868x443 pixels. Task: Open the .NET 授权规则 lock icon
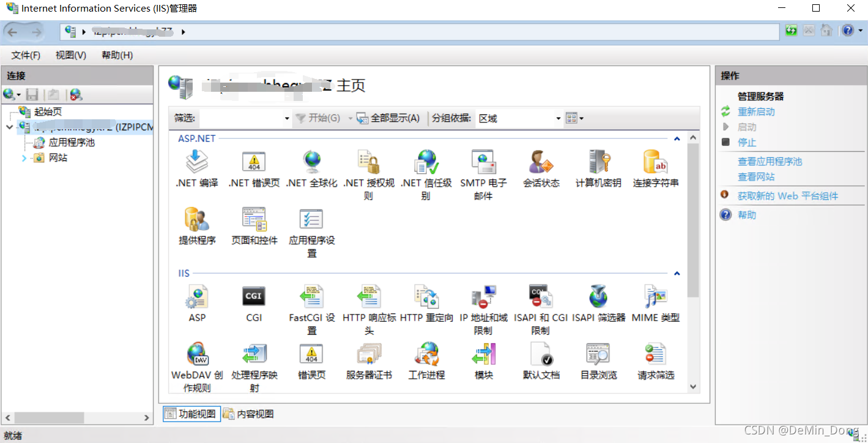(369, 163)
